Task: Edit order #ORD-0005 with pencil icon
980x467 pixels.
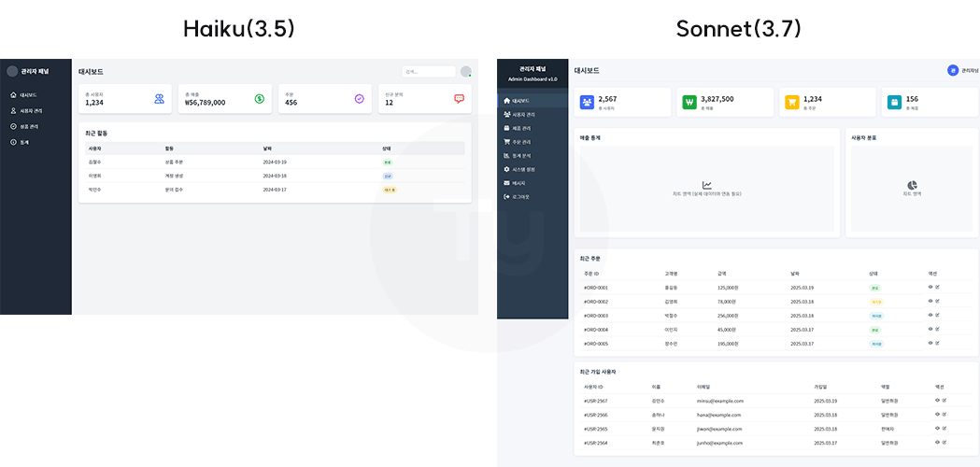Action: 938,343
